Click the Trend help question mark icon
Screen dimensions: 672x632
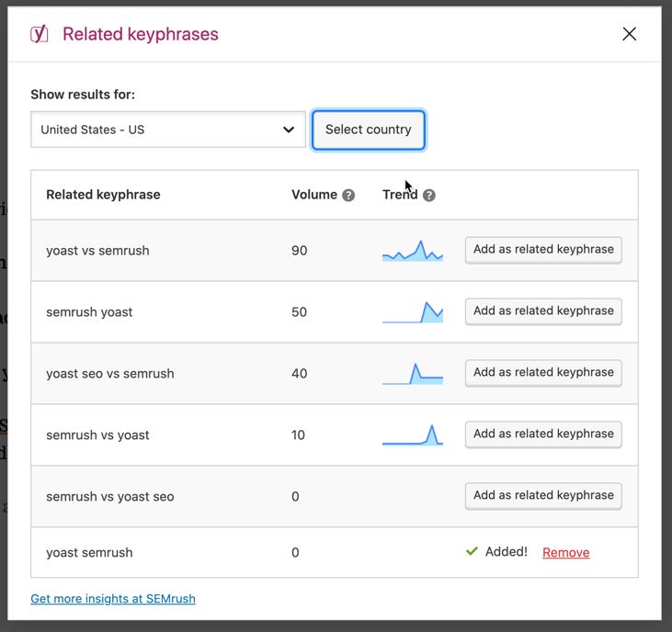[429, 196]
